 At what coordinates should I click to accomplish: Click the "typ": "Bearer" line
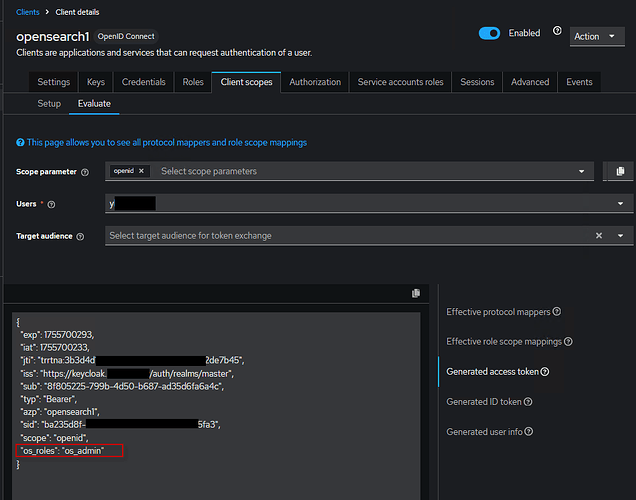pyautogui.click(x=48, y=399)
